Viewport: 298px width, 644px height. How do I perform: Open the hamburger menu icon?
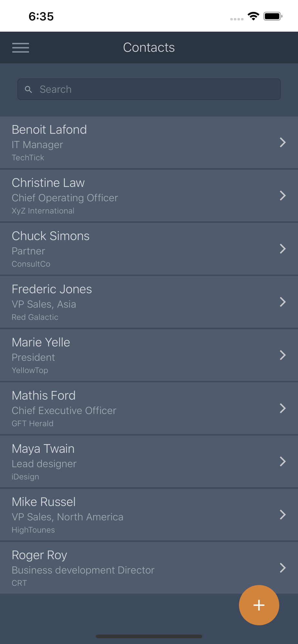click(x=21, y=48)
